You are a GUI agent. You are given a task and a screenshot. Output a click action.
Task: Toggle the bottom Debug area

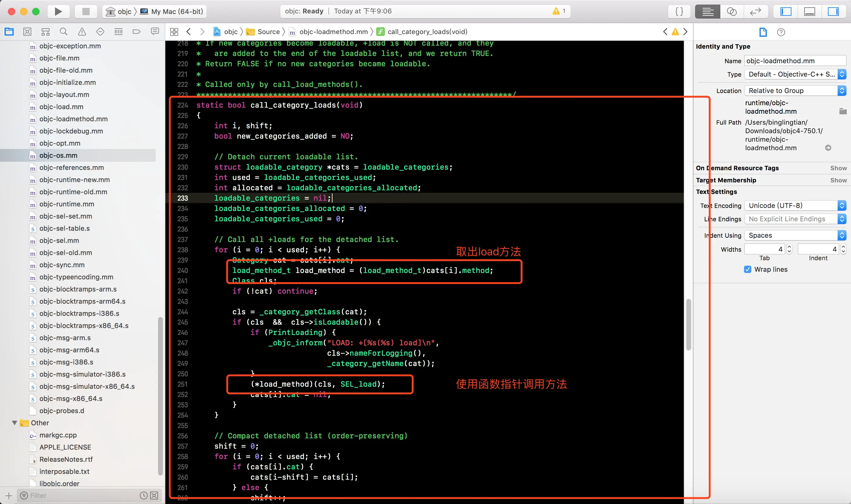pyautogui.click(x=810, y=12)
